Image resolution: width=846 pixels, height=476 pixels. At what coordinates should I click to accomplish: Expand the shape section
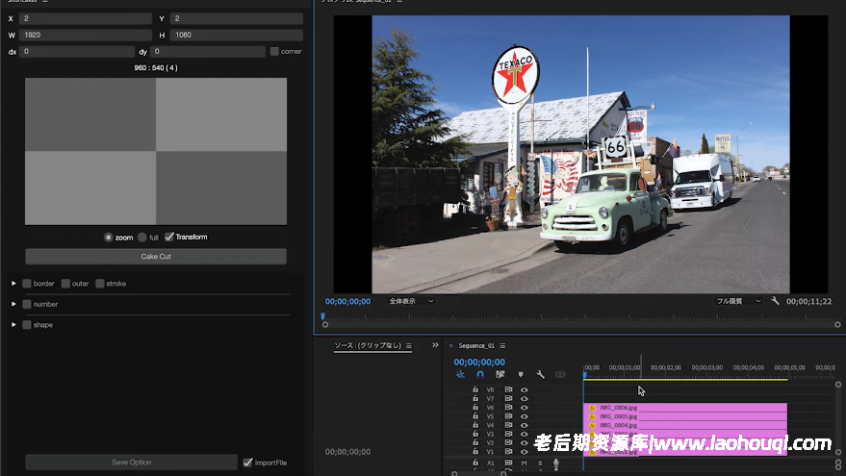pyautogui.click(x=14, y=325)
